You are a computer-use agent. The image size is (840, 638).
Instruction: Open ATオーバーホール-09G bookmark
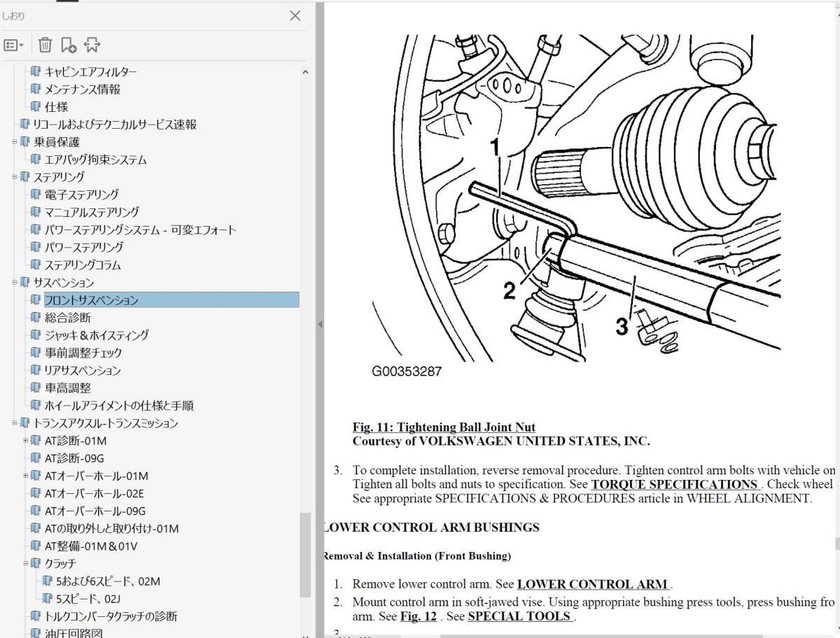point(95,511)
